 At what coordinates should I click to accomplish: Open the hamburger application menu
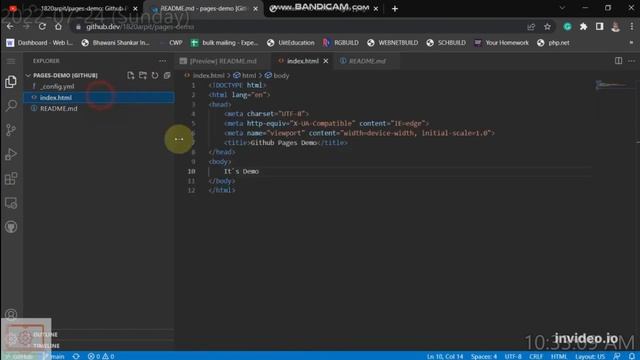click(x=11, y=61)
